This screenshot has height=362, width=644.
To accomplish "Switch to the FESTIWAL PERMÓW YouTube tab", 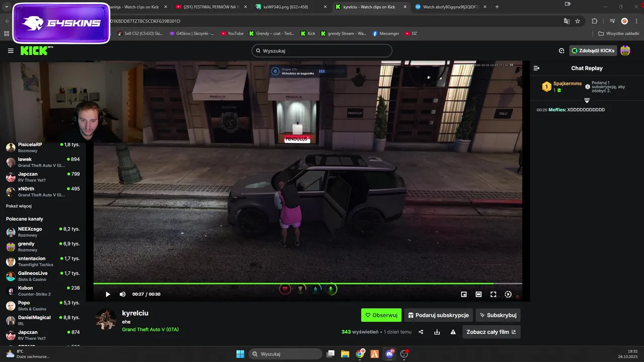I will click(209, 7).
